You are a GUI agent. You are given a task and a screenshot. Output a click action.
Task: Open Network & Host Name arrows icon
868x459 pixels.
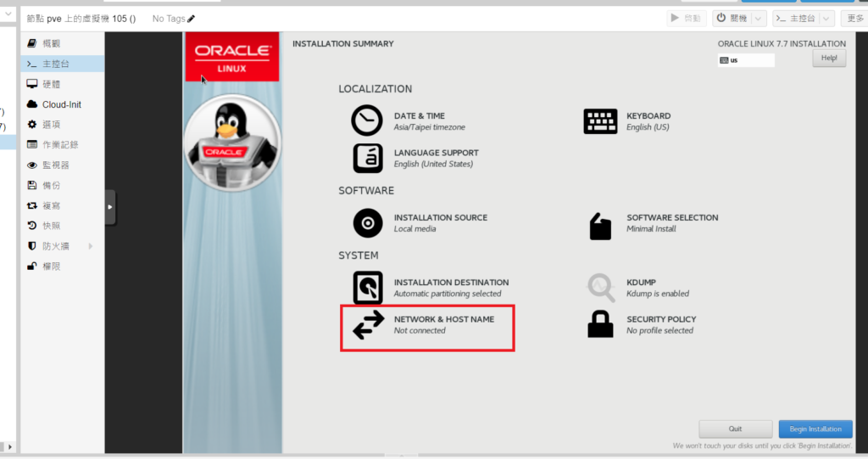point(368,325)
